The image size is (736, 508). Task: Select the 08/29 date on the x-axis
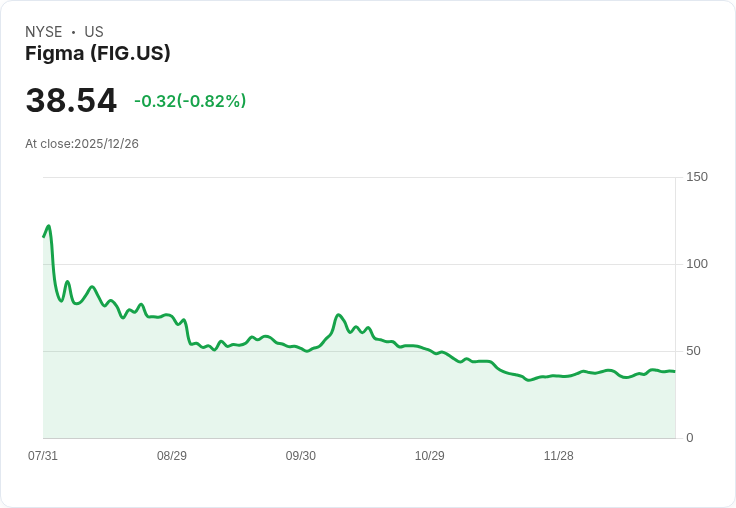click(x=172, y=456)
